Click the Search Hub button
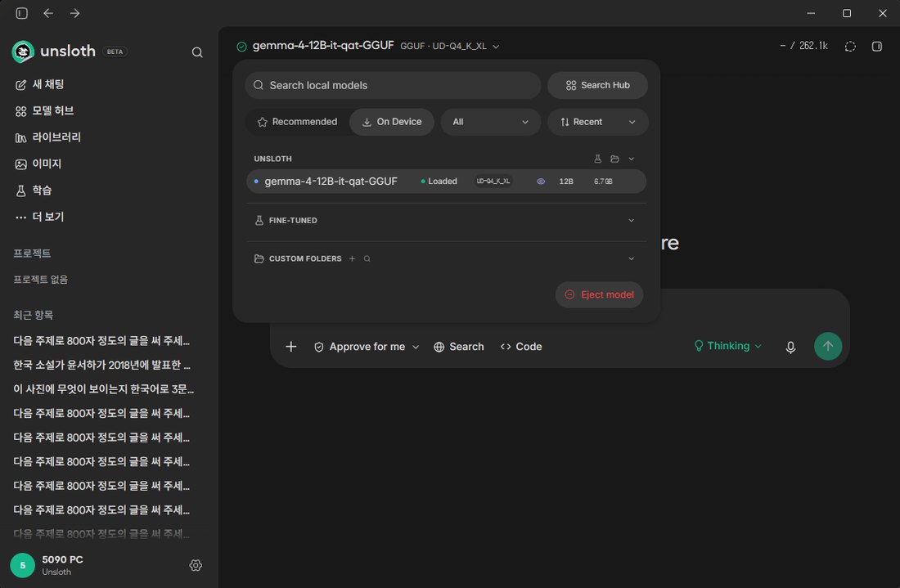Viewport: 900px width, 588px height. pyautogui.click(x=597, y=86)
